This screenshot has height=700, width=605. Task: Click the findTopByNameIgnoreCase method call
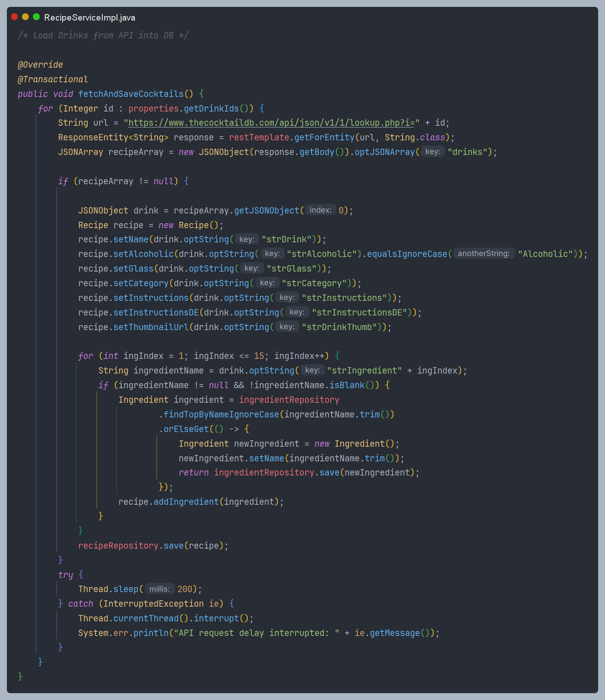pos(221,414)
